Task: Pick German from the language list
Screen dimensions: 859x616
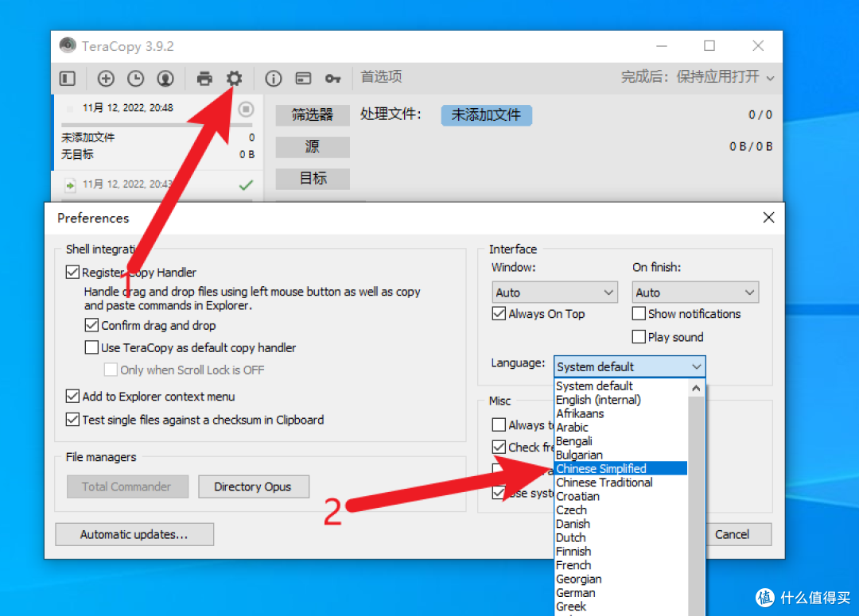Action: (620, 592)
